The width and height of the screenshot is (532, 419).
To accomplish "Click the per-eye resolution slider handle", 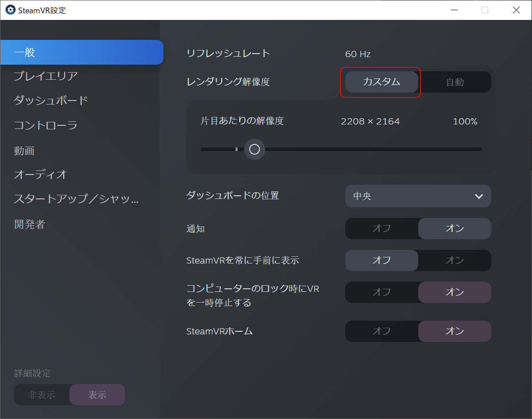I will (x=254, y=149).
